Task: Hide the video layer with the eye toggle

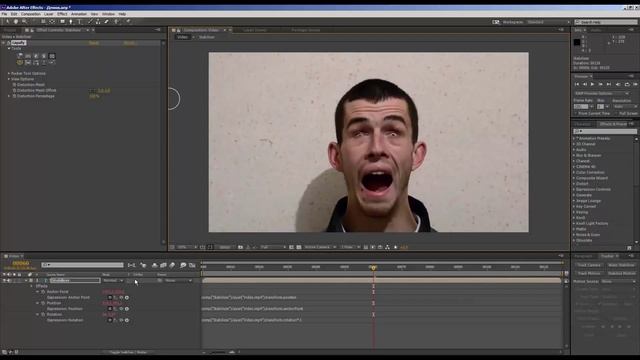Action: [x=4, y=281]
